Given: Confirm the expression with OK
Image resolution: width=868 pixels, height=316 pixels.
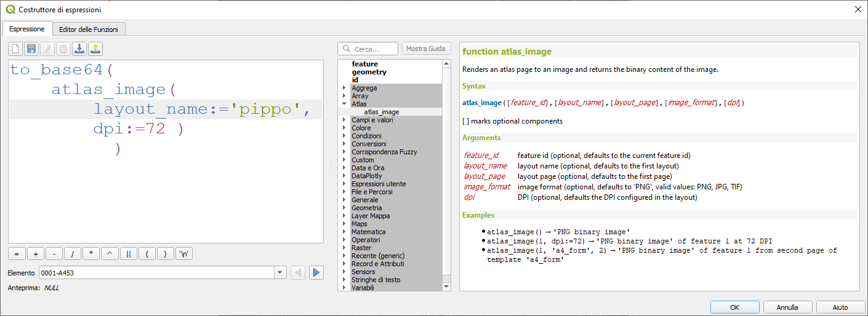Looking at the screenshot, I should click(734, 307).
